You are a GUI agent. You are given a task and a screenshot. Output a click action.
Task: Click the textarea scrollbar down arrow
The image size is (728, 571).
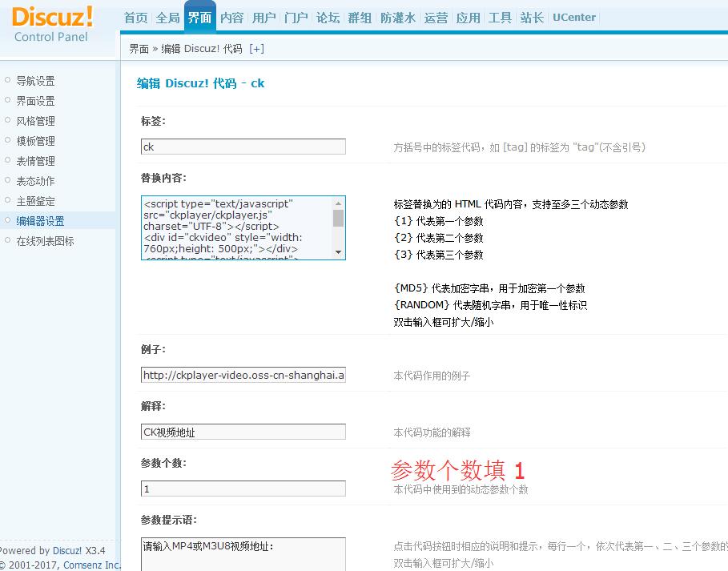(x=339, y=252)
